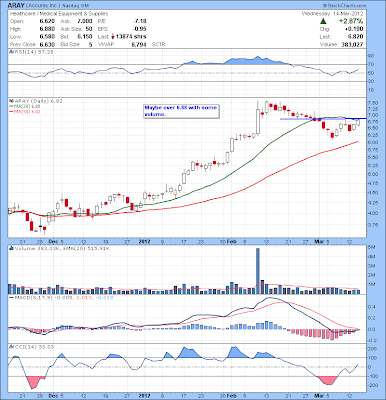
Task: Click the date Wednesday 14-Mar-2012
Action: (333, 14)
